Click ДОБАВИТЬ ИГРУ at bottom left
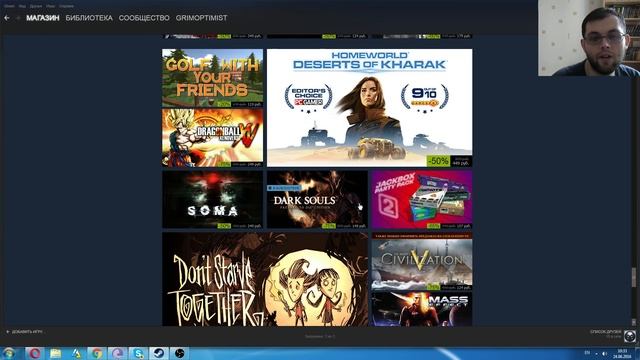Image resolution: width=640 pixels, height=360 pixels. (x=27, y=332)
